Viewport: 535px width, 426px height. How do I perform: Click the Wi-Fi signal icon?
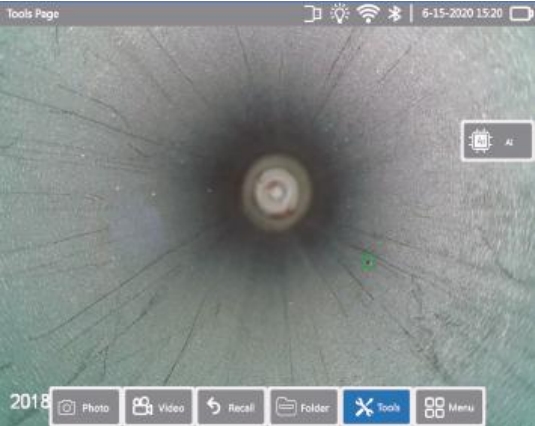(x=368, y=14)
